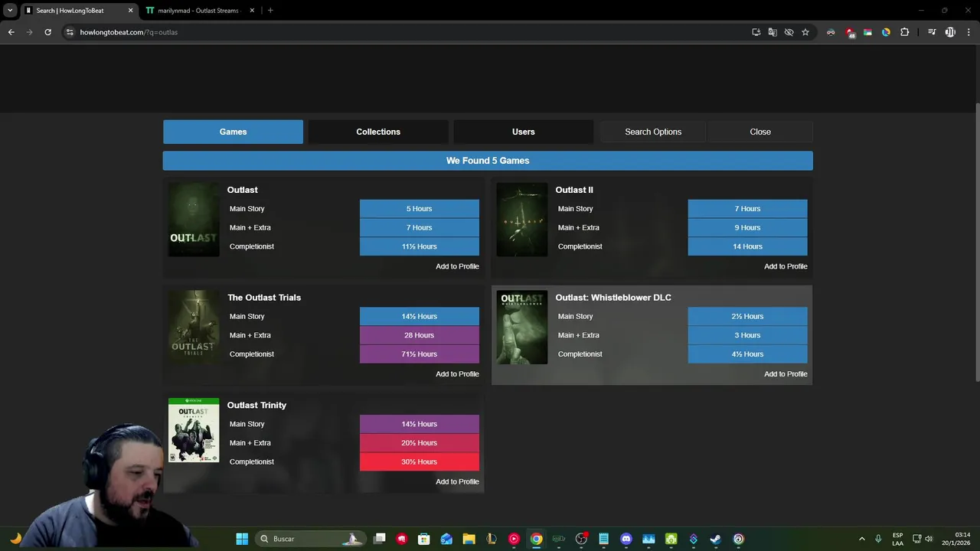Click Outlast Trinity Completionist 30½ Hours value

[420, 461]
